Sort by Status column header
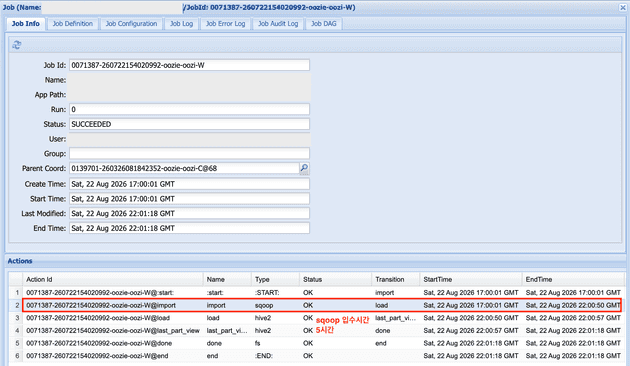The width and height of the screenshot is (630, 366). point(336,279)
